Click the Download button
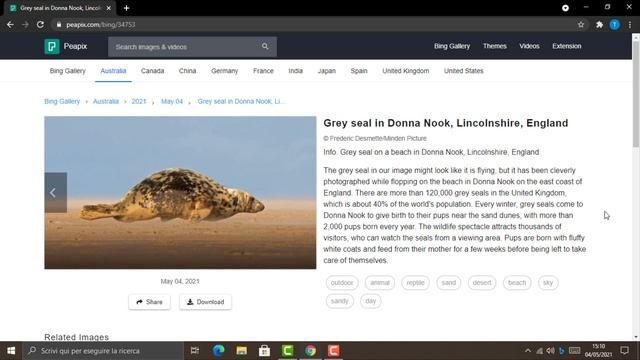 point(205,302)
